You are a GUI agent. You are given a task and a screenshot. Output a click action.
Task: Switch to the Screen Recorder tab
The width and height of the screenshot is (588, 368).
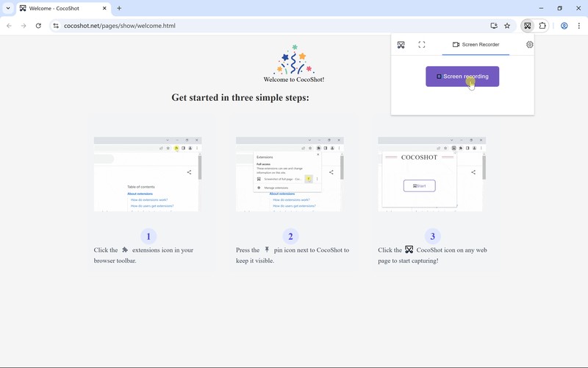(476, 45)
